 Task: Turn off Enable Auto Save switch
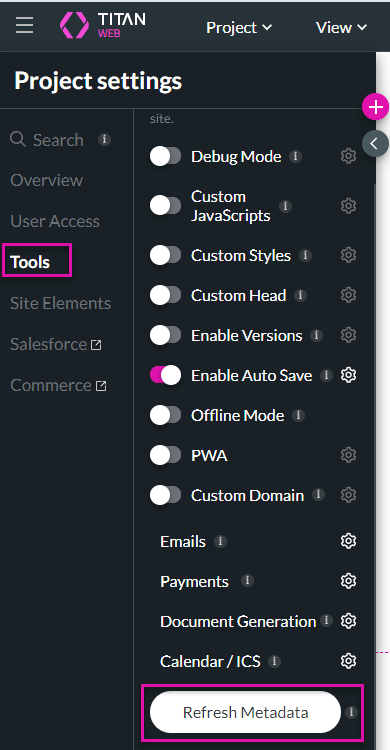point(166,375)
